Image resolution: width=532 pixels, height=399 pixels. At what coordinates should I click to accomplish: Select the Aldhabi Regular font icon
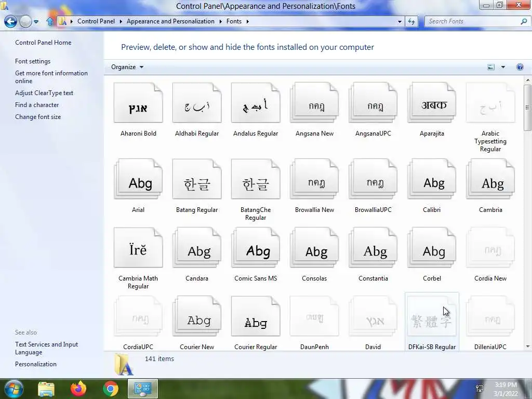coord(197,103)
